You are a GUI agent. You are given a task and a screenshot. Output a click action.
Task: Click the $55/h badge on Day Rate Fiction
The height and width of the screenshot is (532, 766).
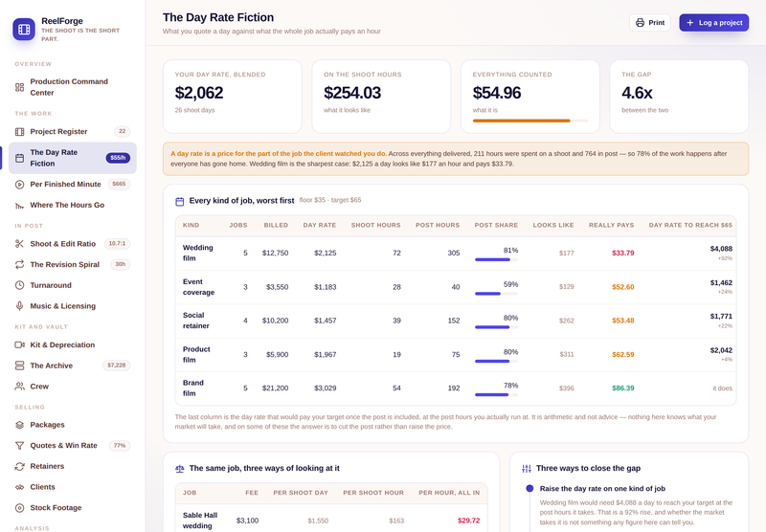tap(118, 158)
